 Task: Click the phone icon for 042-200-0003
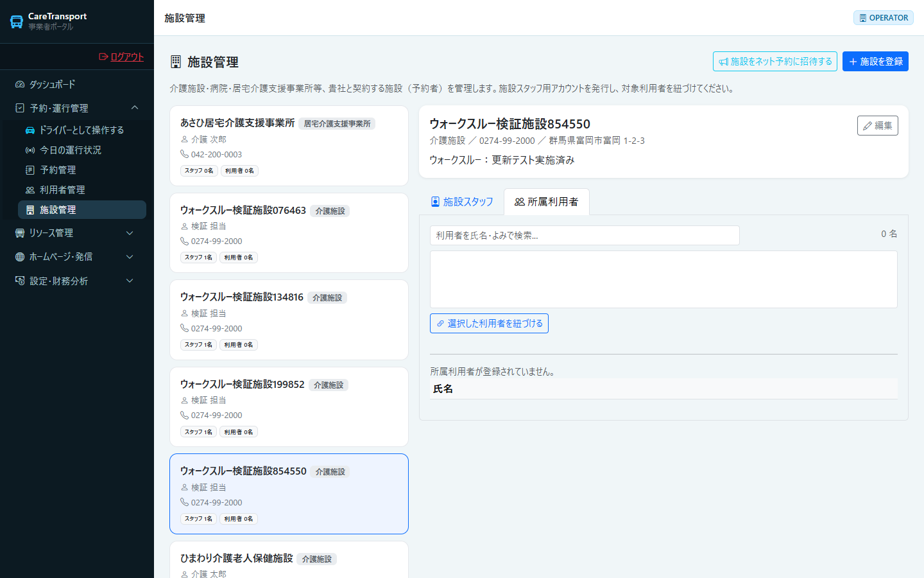pyautogui.click(x=184, y=154)
